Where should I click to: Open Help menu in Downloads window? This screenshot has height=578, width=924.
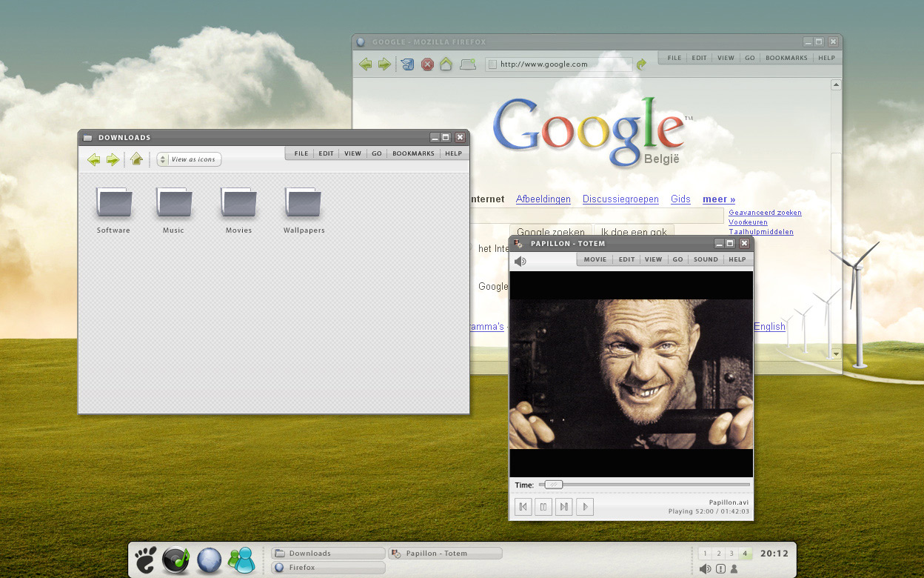453,153
